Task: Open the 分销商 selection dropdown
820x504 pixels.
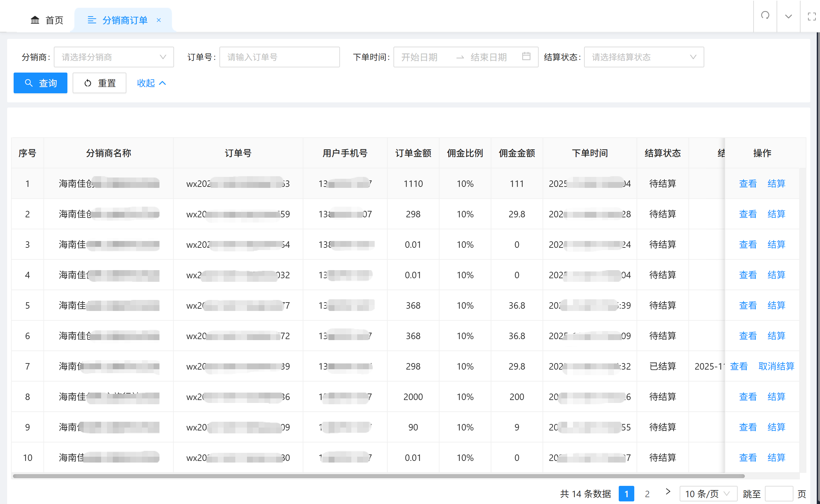Action: point(114,57)
